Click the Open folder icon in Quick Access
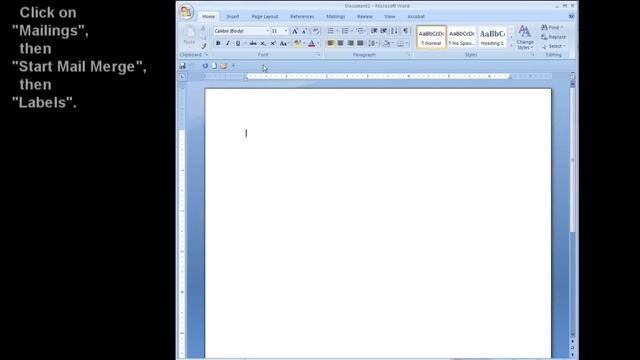Viewport: 640px width, 360px height. [224, 66]
